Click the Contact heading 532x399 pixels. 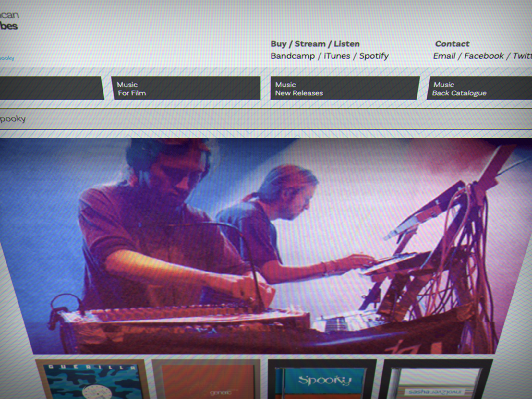click(x=452, y=44)
